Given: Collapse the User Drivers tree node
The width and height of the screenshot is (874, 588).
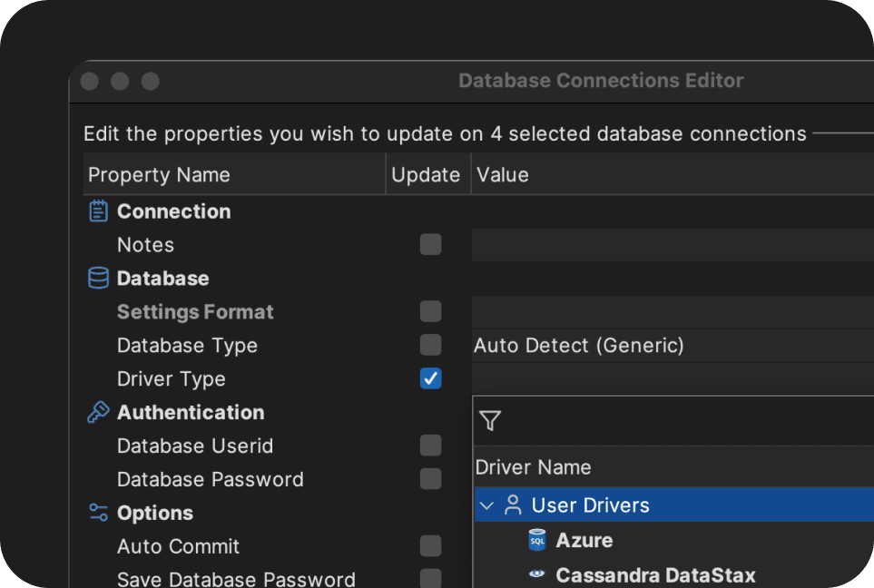Looking at the screenshot, I should pos(486,505).
